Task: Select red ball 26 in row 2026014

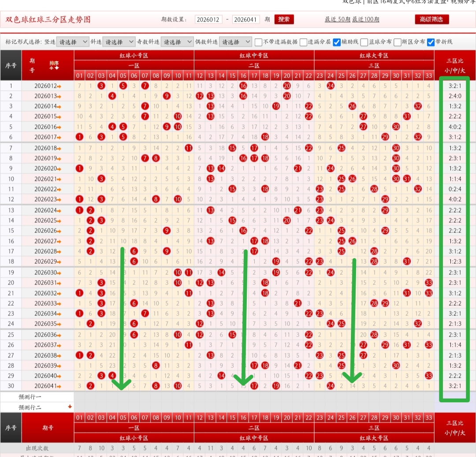Action: point(352,106)
